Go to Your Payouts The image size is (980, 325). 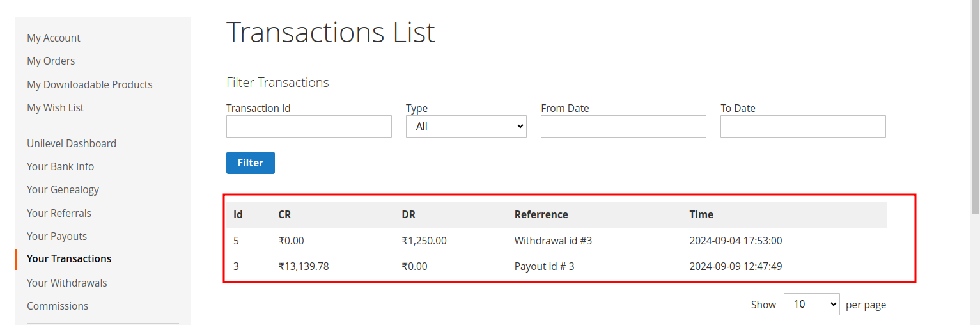pos(57,236)
